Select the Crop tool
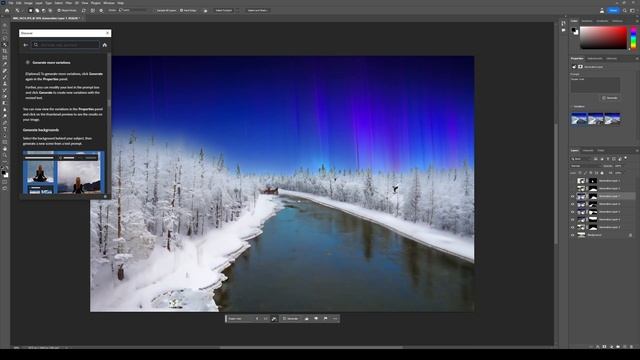Viewport: 640px width, 360px height. [5, 51]
